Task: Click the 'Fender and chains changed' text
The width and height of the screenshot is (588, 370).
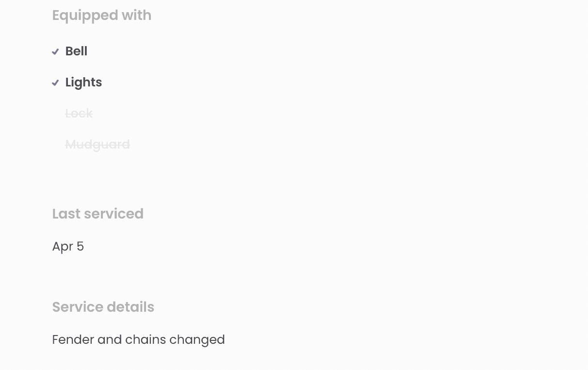Action: click(138, 339)
